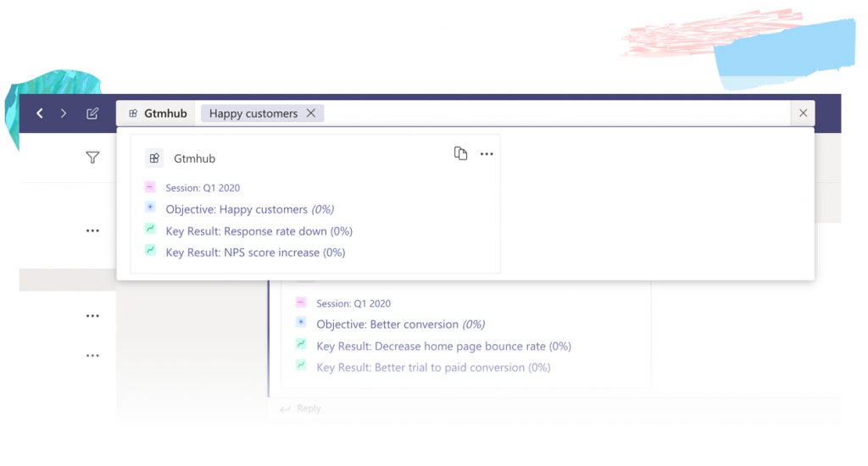Open Objective: Better conversion link
Viewport: 868px width, 466px height.
(400, 325)
